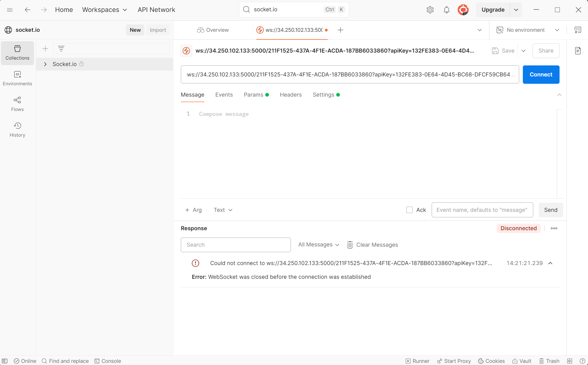Change message format Text dropdown
Viewport: 588px width, 365px height.
click(x=223, y=210)
